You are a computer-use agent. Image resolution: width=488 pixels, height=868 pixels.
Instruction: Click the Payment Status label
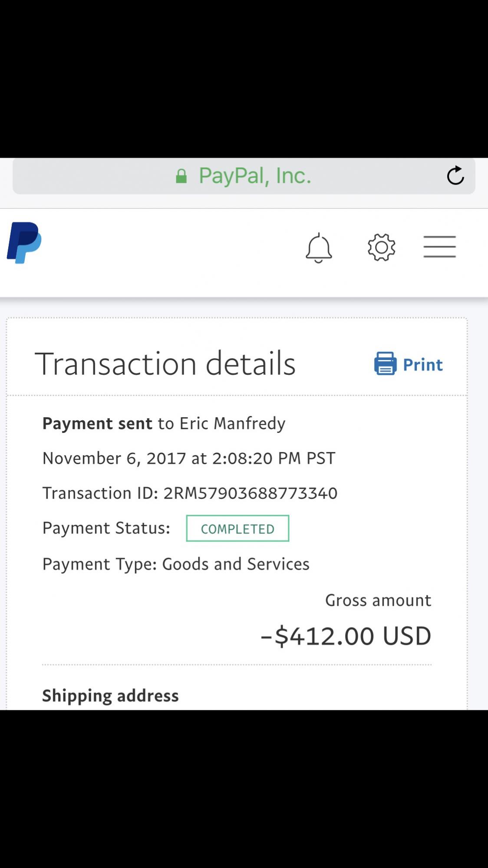[106, 528]
